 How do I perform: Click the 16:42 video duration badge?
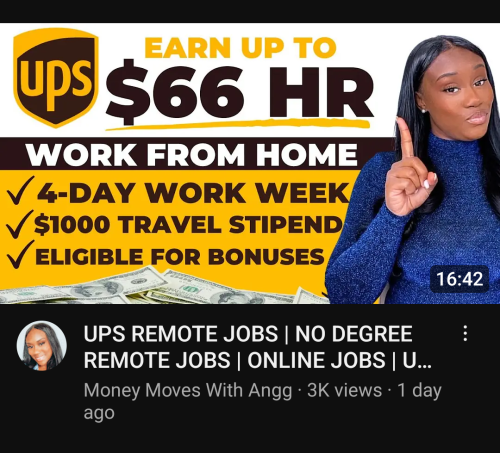pyautogui.click(x=460, y=279)
